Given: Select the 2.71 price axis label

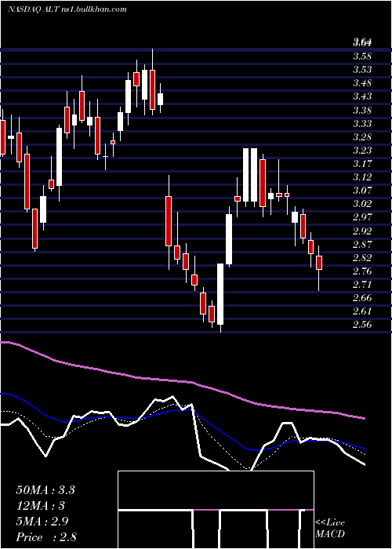Looking at the screenshot, I should pyautogui.click(x=362, y=284).
